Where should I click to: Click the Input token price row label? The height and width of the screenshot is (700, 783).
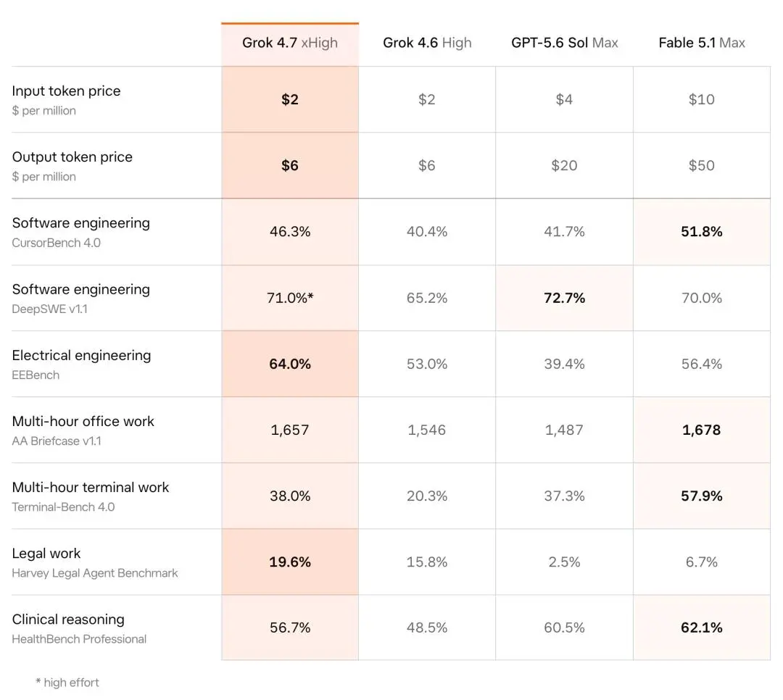(66, 91)
